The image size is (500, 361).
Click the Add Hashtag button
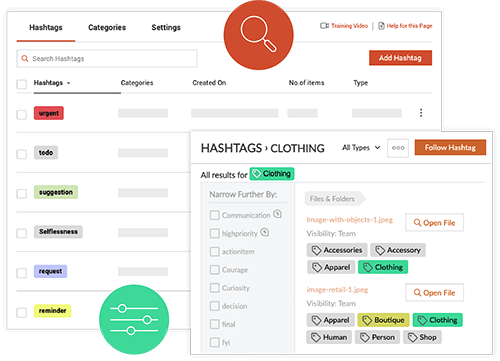pos(400,58)
